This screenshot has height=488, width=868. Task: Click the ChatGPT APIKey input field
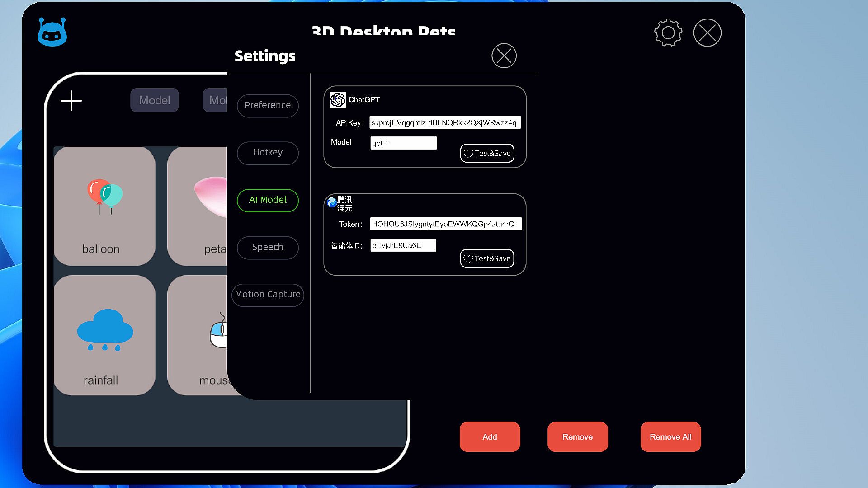[x=444, y=122]
